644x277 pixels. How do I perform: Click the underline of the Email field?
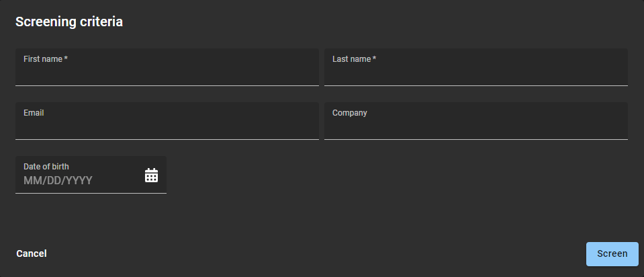[167, 139]
